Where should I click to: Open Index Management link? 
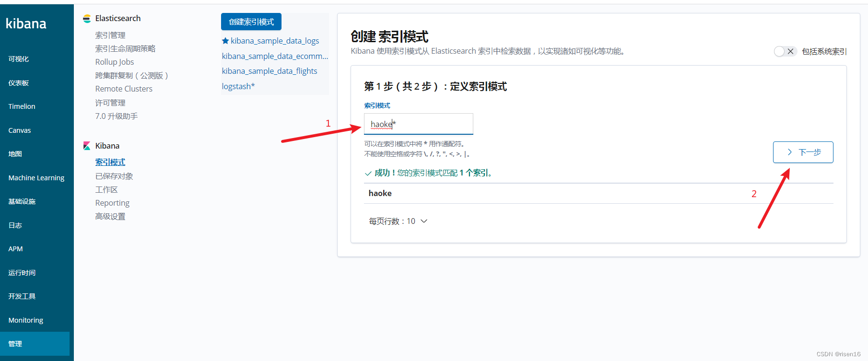coord(110,35)
